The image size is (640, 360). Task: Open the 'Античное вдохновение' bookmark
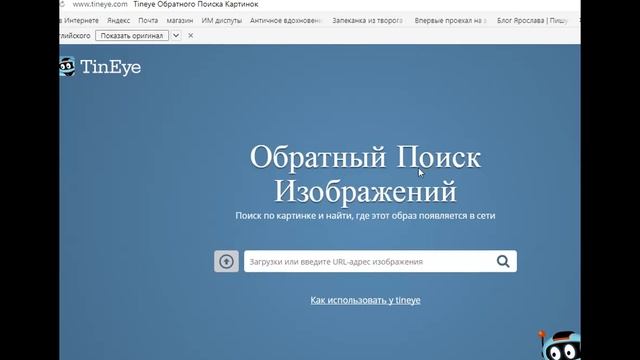pyautogui.click(x=286, y=20)
